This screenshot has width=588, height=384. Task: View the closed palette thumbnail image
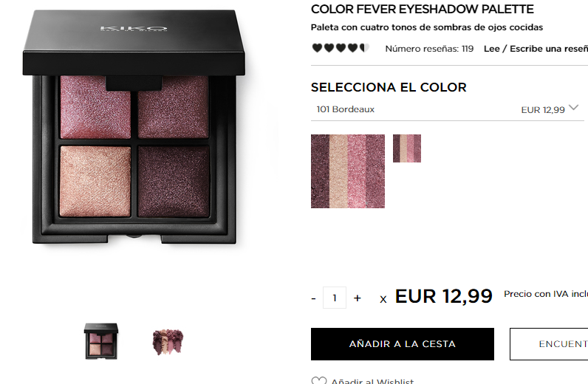(101, 341)
